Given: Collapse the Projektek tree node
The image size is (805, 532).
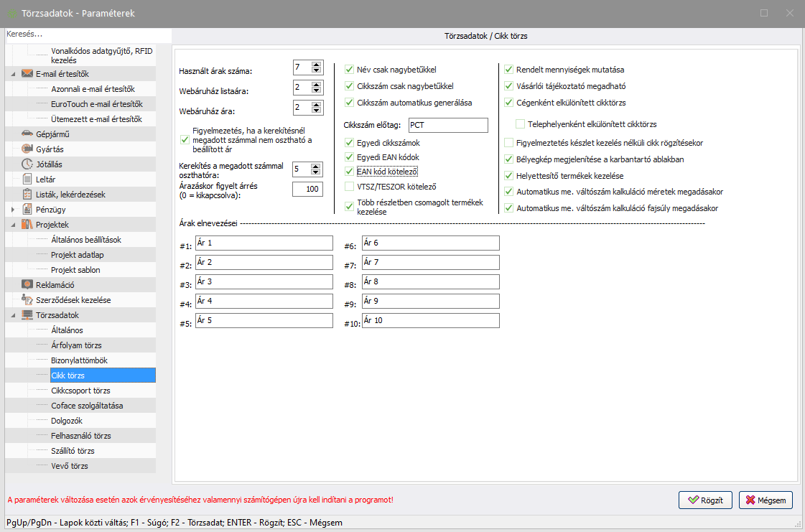Looking at the screenshot, I should coord(14,225).
